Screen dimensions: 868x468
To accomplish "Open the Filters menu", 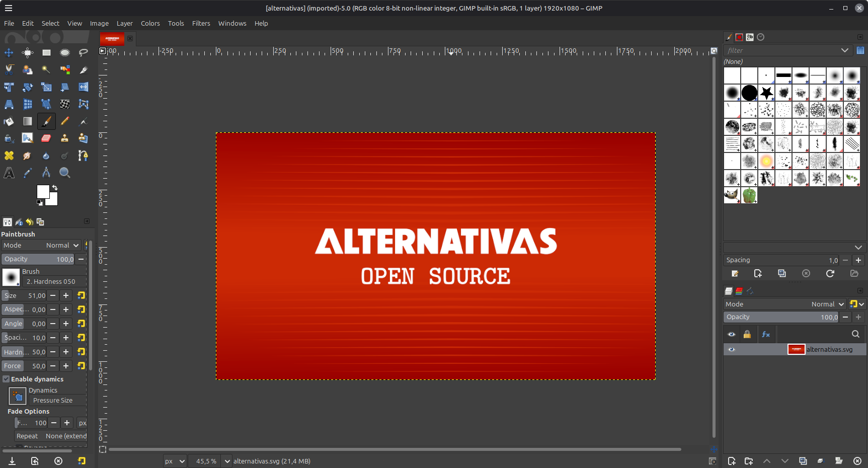I will (201, 23).
